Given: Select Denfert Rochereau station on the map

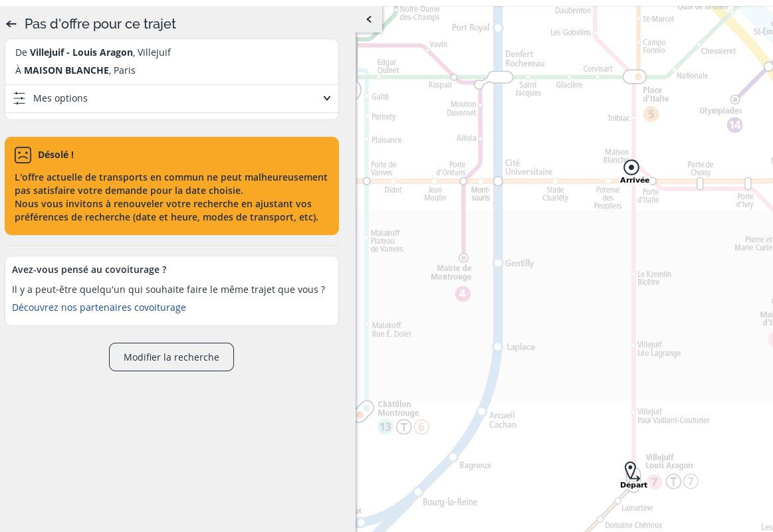Looking at the screenshot, I should pyautogui.click(x=500, y=77).
